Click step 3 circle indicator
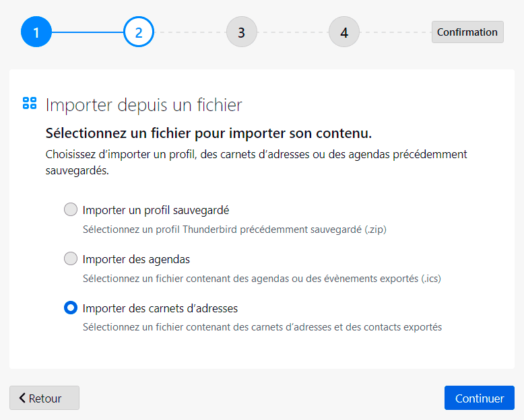Image resolution: width=524 pixels, height=420 pixels. click(242, 32)
